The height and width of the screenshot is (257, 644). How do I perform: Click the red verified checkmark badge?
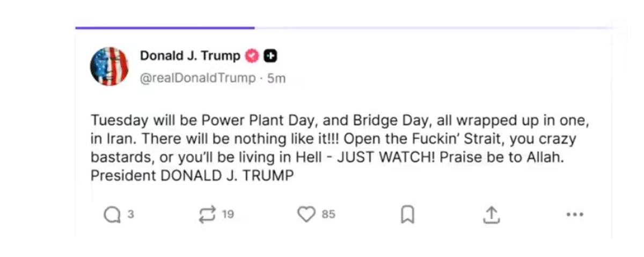pos(252,55)
